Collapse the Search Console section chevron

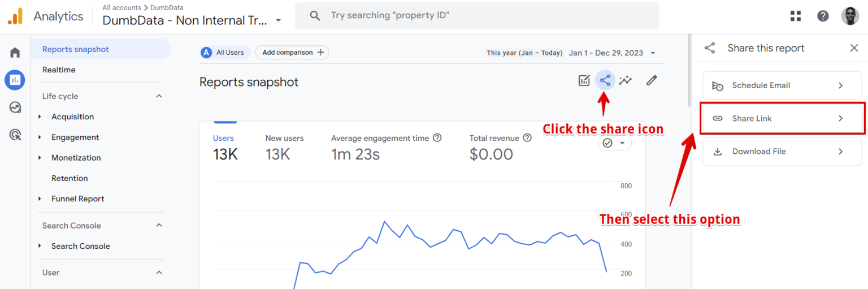tap(159, 225)
